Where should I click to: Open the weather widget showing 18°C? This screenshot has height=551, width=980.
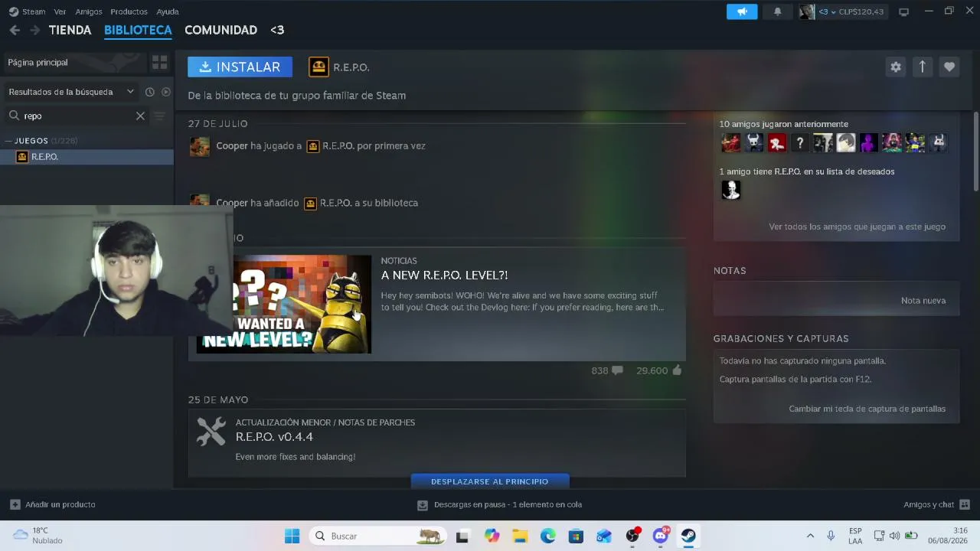37,536
